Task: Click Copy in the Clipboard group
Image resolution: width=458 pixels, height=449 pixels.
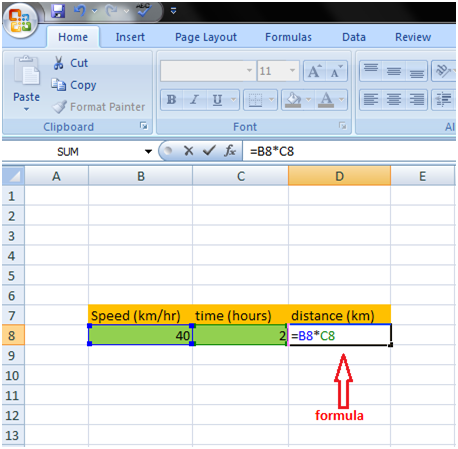Action: click(74, 85)
